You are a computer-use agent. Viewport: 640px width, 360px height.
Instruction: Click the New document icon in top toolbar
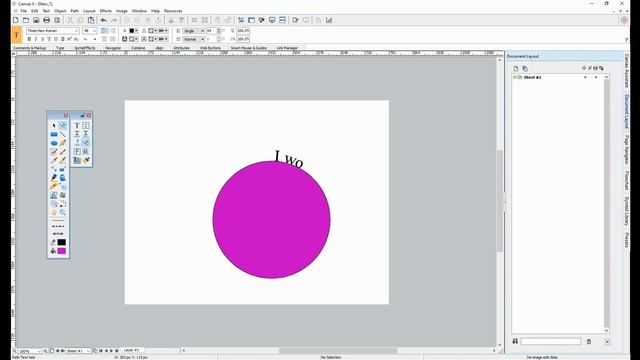coord(16,20)
